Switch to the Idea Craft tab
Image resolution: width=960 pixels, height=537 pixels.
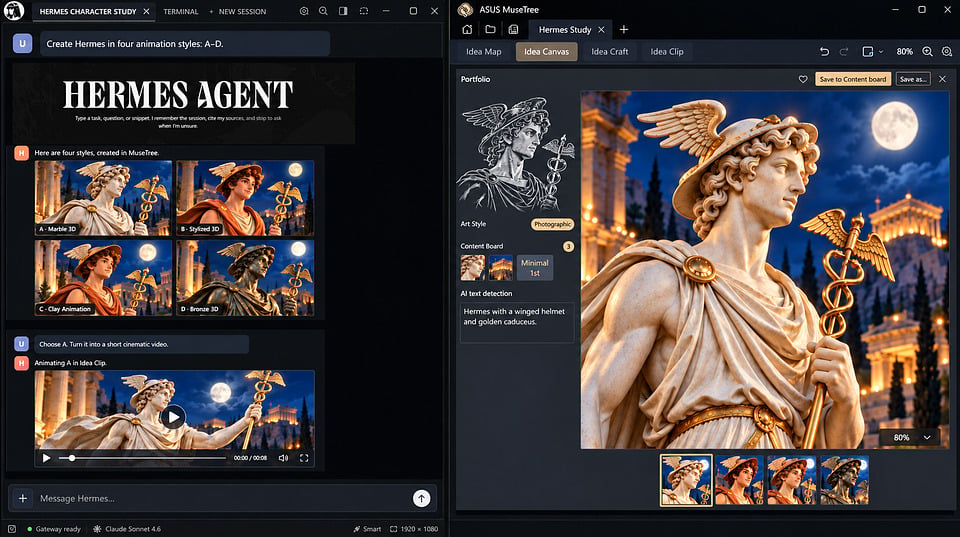[x=610, y=51]
